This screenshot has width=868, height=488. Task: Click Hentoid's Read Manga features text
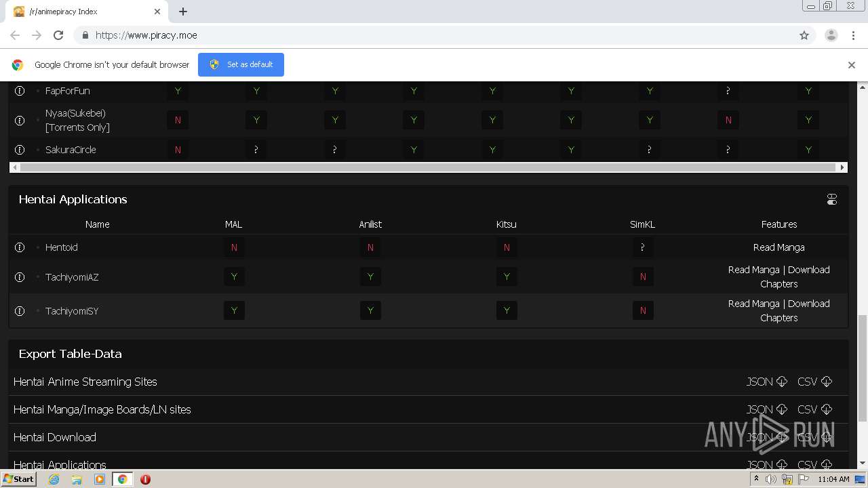point(779,247)
